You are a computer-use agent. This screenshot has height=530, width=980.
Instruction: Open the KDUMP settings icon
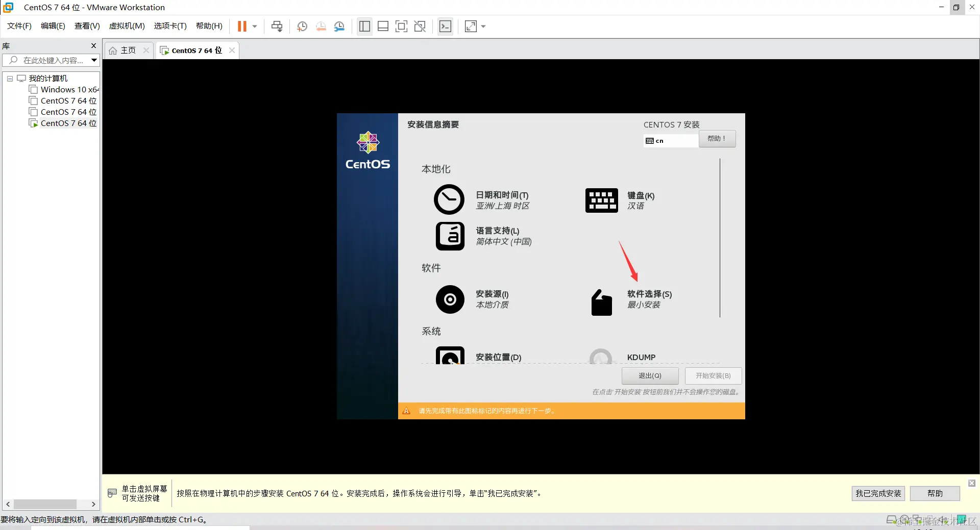(x=601, y=356)
